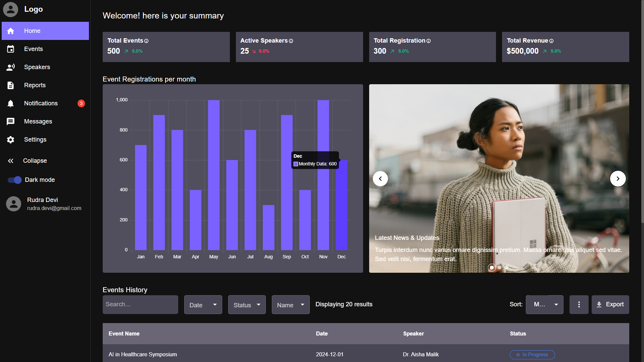Toggle the Dark mode switch
644x362 pixels.
[x=15, y=180]
